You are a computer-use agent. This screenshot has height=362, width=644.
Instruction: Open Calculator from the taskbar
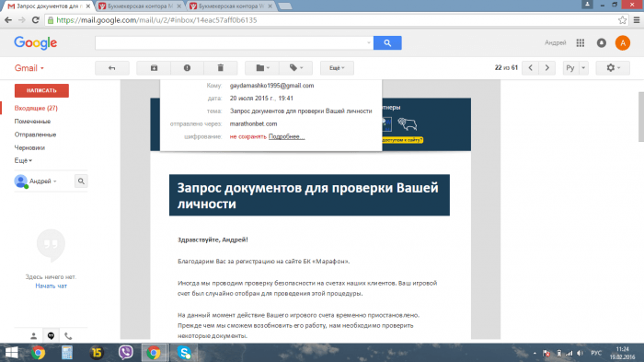[x=67, y=353]
